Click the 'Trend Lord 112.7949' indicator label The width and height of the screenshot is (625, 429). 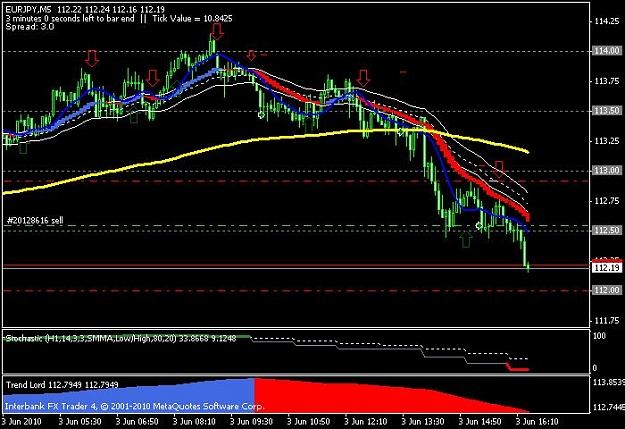point(62,385)
